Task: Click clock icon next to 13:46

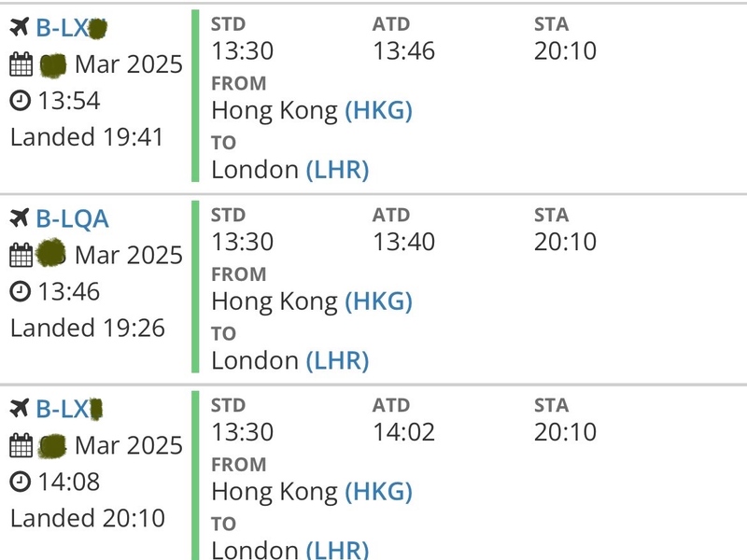Action: click(20, 291)
